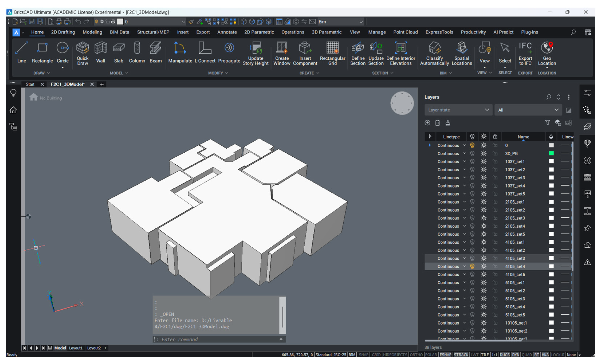The image size is (601, 364).
Task: Toggle visibility bulb of layer 4105_set4
Action: click(472, 266)
